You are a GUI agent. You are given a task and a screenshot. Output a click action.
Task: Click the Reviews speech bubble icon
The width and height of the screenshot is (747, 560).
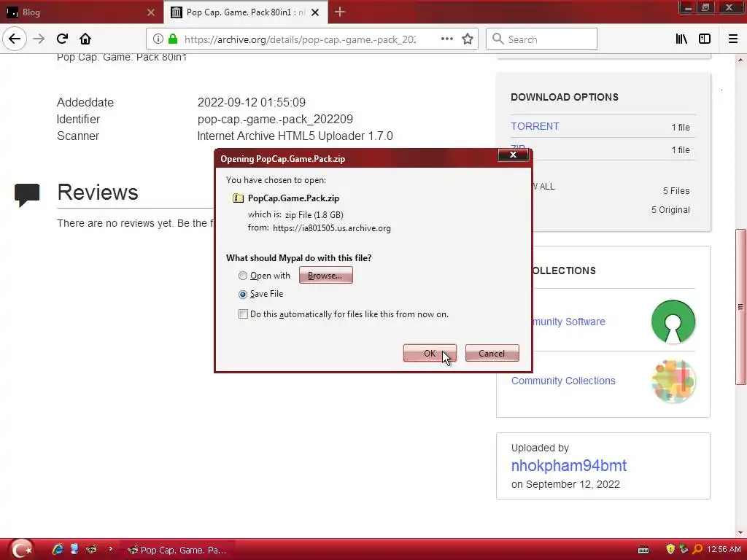27,194
